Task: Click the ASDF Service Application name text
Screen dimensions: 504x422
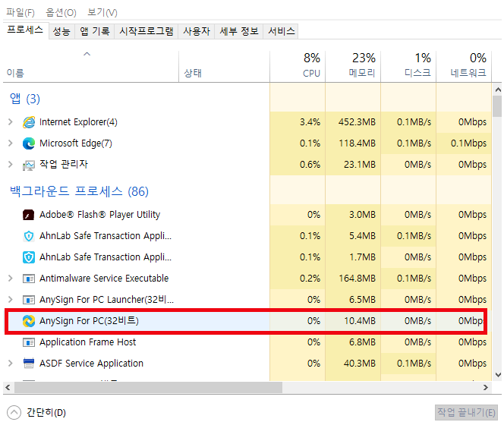Action: click(x=91, y=364)
